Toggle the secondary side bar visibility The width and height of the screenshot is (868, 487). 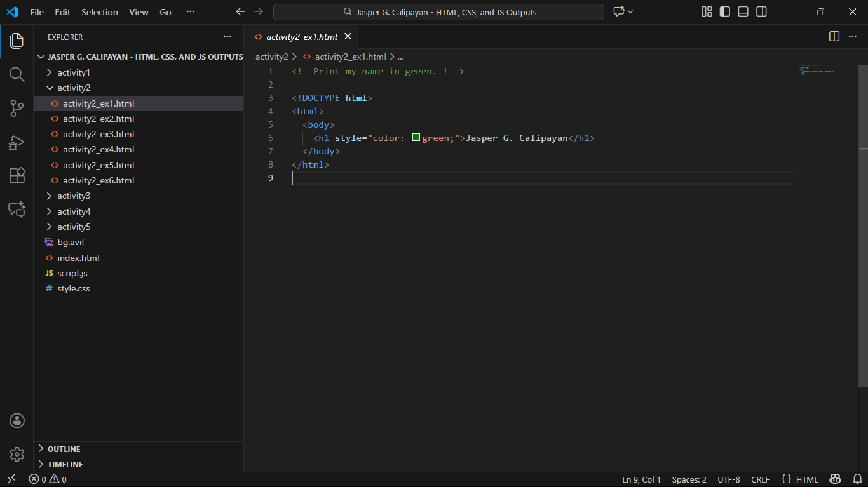point(761,12)
